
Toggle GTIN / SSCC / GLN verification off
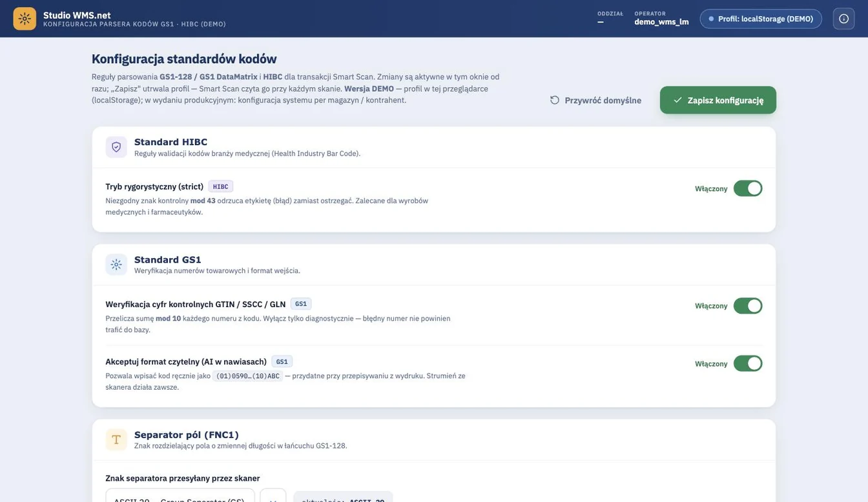click(748, 306)
